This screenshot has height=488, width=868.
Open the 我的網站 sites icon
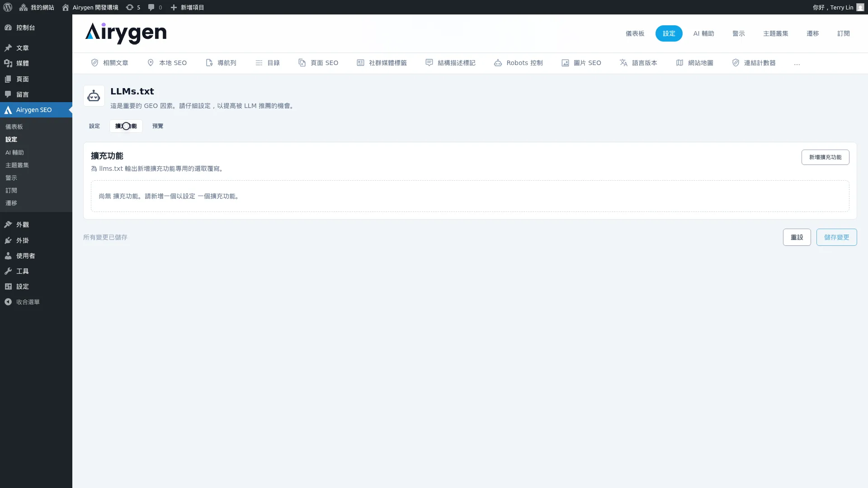pyautogui.click(x=24, y=7)
